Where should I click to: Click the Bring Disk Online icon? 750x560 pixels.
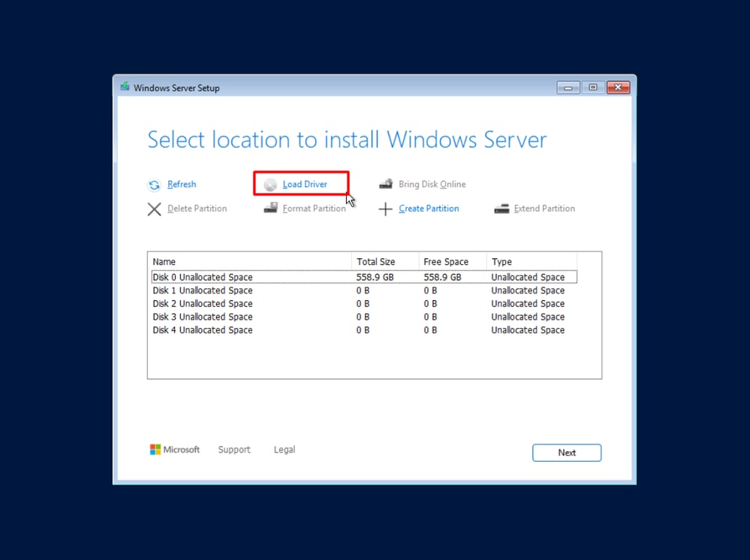coord(386,183)
